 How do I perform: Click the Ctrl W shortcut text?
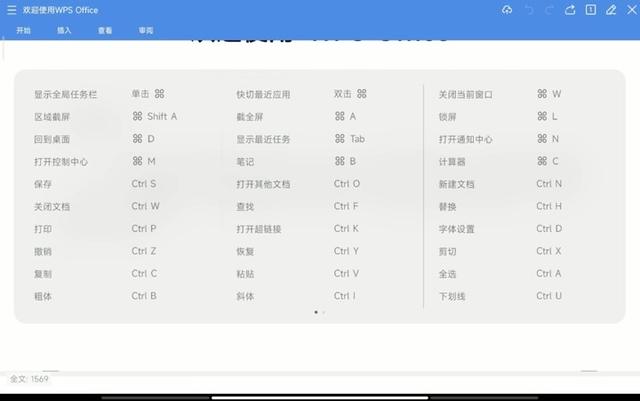pos(145,206)
